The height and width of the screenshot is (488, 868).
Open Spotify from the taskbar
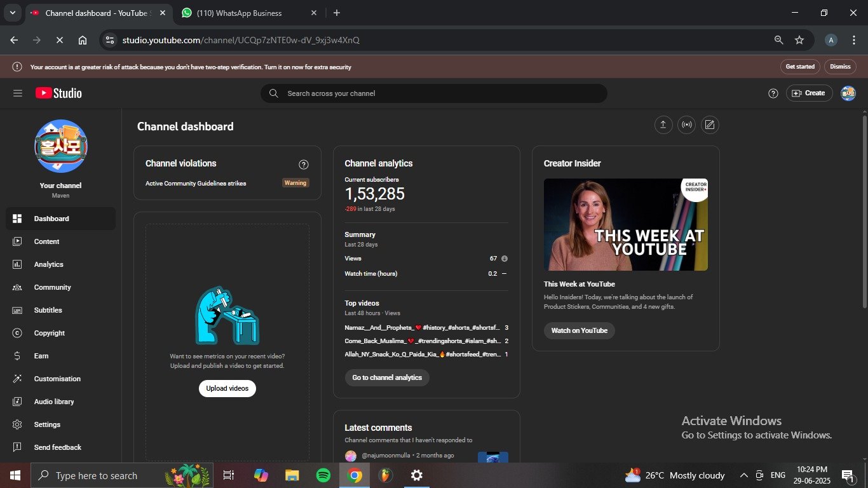[323, 475]
